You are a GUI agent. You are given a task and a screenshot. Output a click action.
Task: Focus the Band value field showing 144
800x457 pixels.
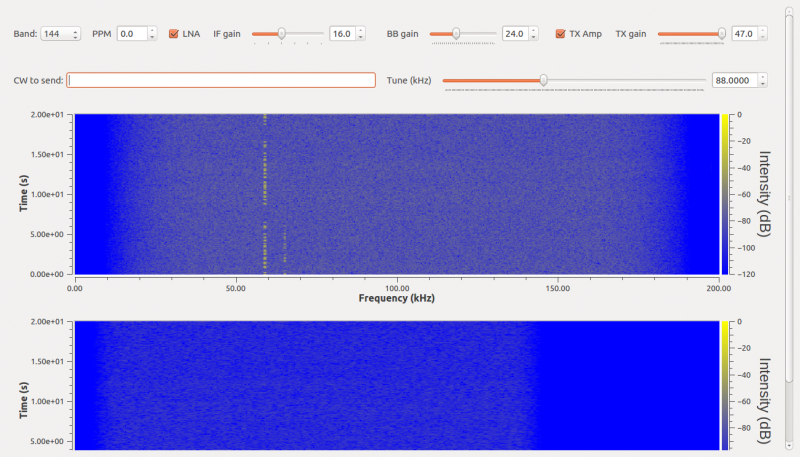click(56, 34)
